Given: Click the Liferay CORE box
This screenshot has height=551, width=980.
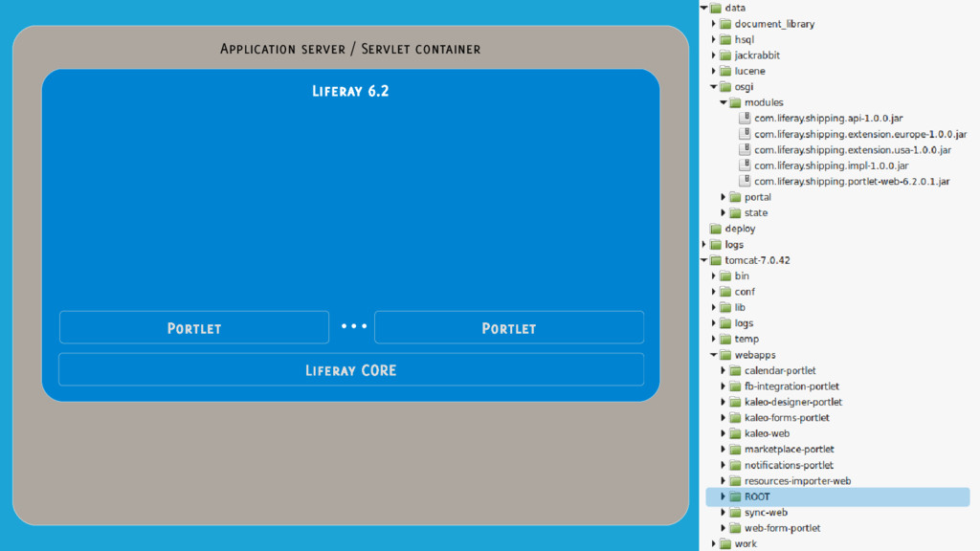Looking at the screenshot, I should pos(351,369).
